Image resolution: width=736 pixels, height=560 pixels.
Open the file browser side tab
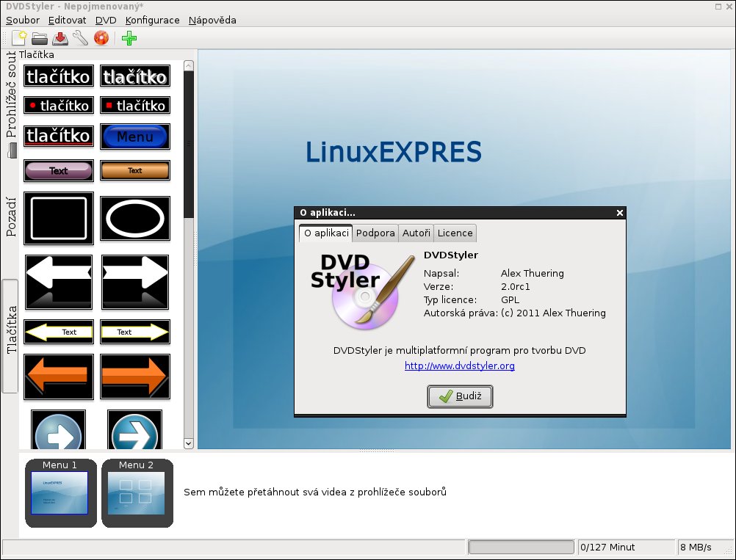coord(10,103)
